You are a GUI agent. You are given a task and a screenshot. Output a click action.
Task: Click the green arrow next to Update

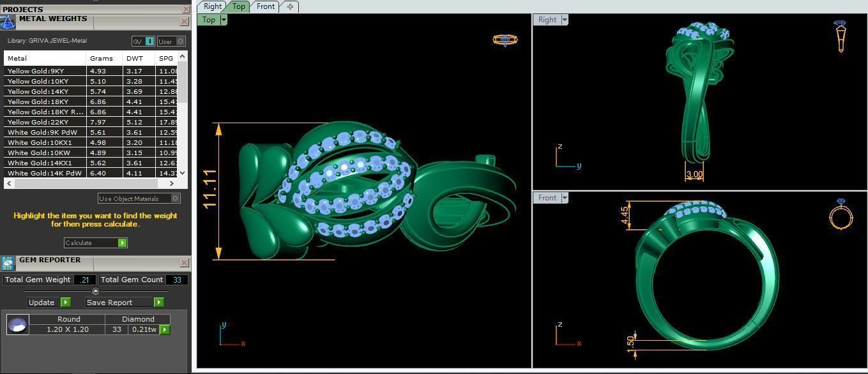pos(65,302)
